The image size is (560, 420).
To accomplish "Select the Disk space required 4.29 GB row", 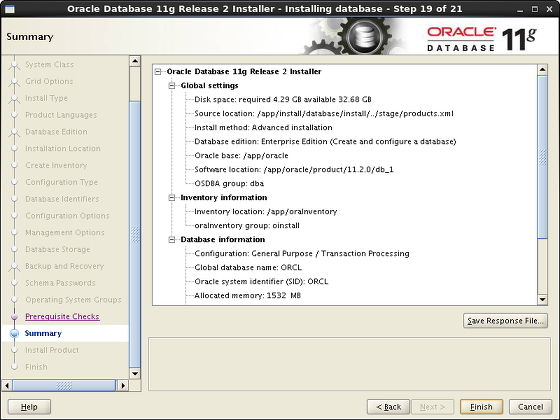I will click(x=283, y=100).
